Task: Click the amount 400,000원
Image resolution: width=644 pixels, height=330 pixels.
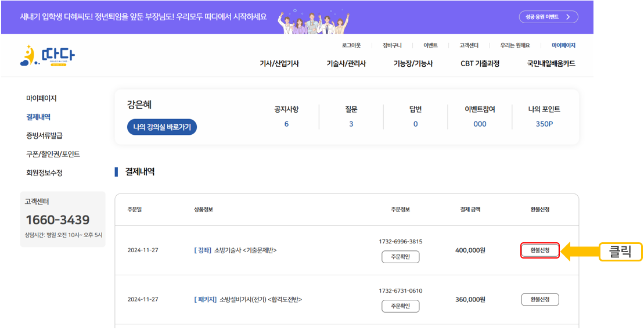Action: point(470,250)
